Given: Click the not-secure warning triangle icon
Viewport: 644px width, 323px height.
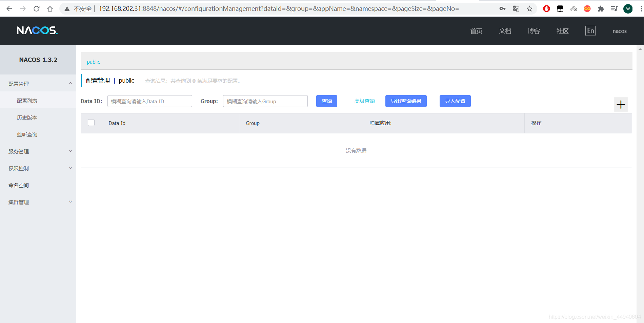Looking at the screenshot, I should (67, 9).
